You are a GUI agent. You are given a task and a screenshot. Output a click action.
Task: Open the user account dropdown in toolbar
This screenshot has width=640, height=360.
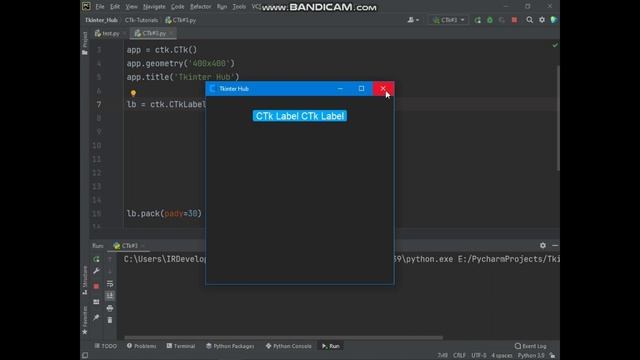coord(413,20)
